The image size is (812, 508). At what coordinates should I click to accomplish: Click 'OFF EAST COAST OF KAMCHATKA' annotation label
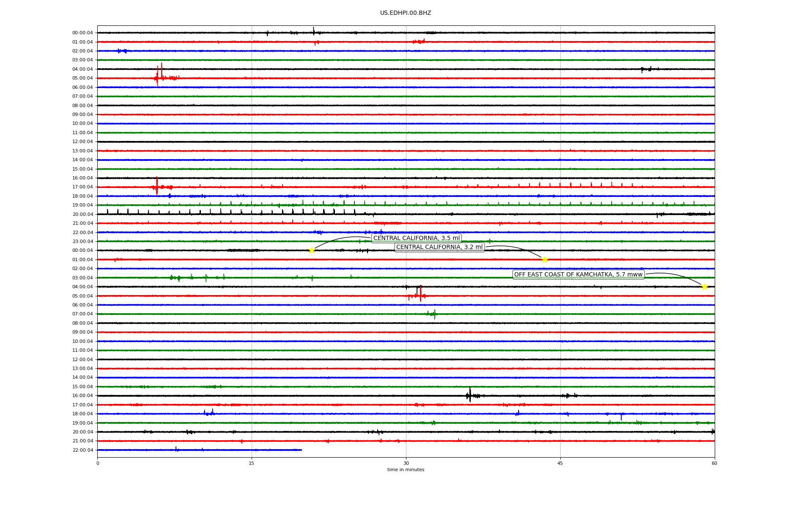[578, 275]
